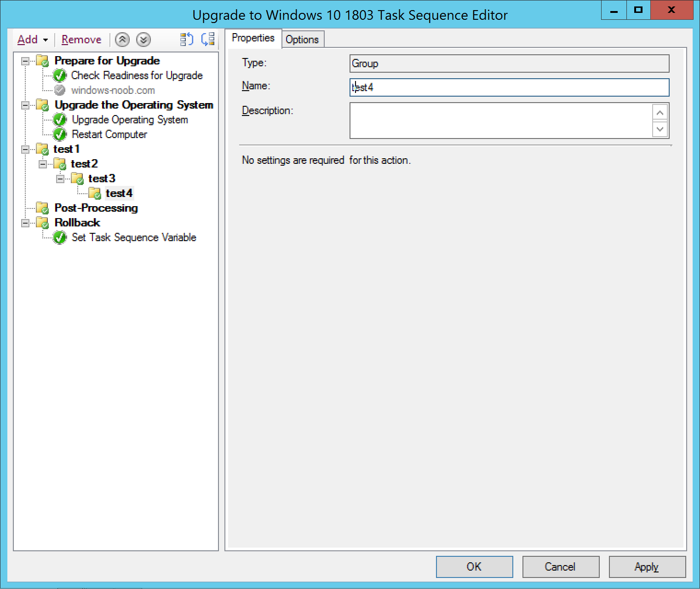Click the Prepare for Upgrade folder icon
The width and height of the screenshot is (700, 589).
[x=42, y=61]
